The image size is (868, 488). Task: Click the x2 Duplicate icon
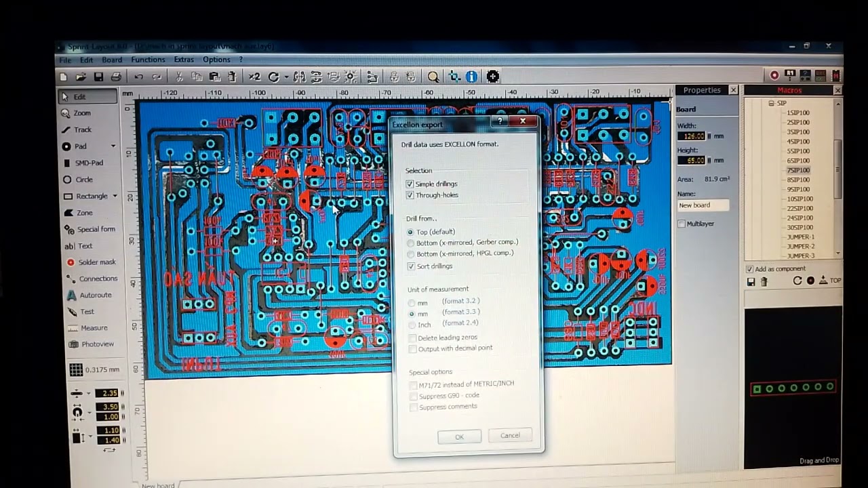coord(254,77)
